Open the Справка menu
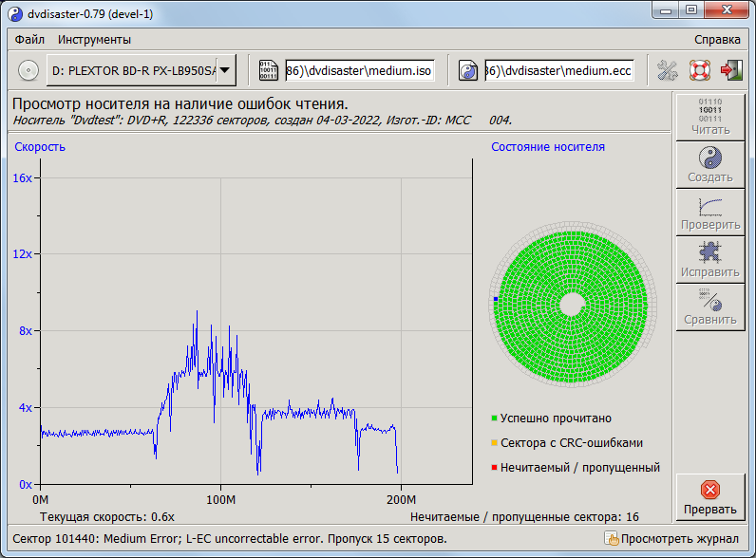The height and width of the screenshot is (558, 756). pos(717,40)
